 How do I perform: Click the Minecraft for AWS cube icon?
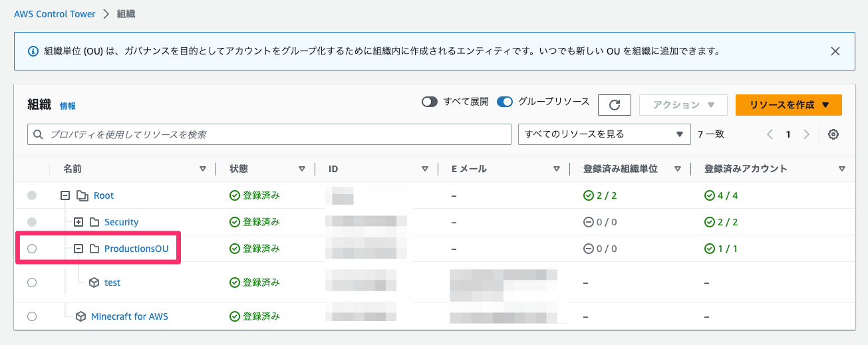80,316
